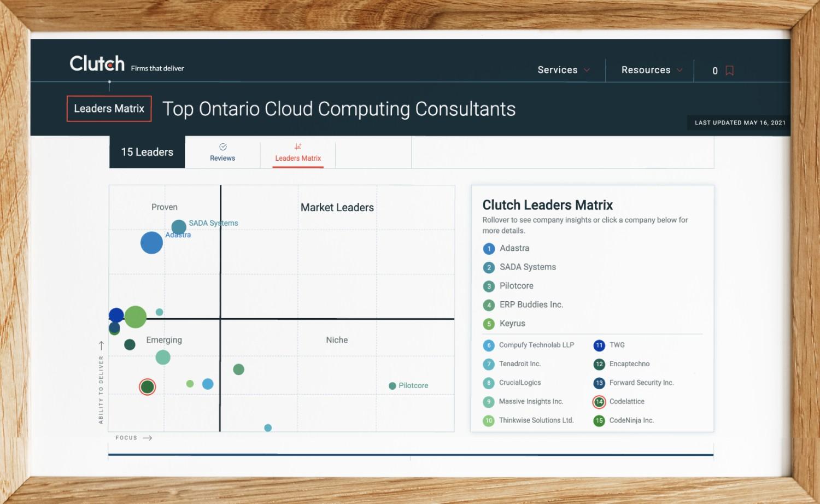
Task: Click the number 7 badge beside Tenadroit
Action: pos(489,364)
